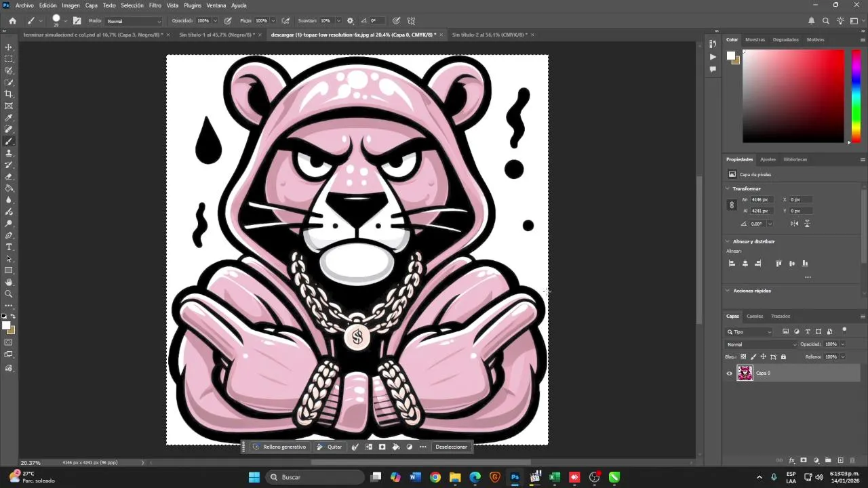Open the Filtro menu
This screenshot has height=488, width=868.
[155, 5]
